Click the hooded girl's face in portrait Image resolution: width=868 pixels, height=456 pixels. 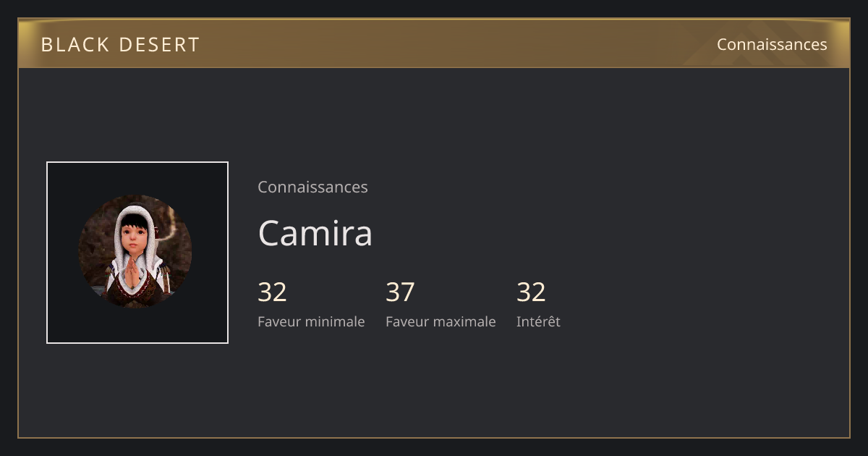132,236
